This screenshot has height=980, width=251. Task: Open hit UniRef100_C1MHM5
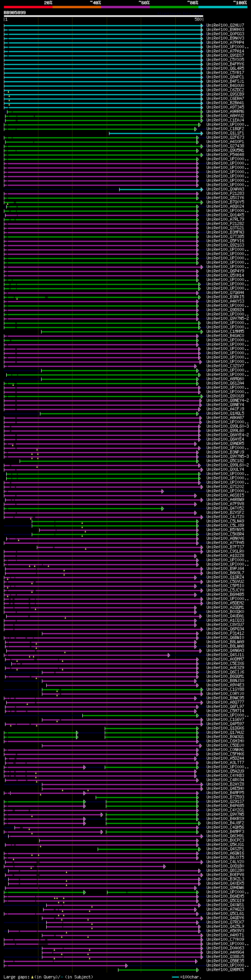(225, 332)
